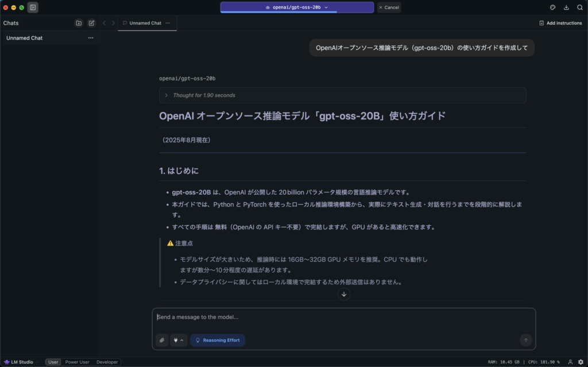Focus the Send a message input field
The image size is (588, 367).
pyautogui.click(x=344, y=317)
